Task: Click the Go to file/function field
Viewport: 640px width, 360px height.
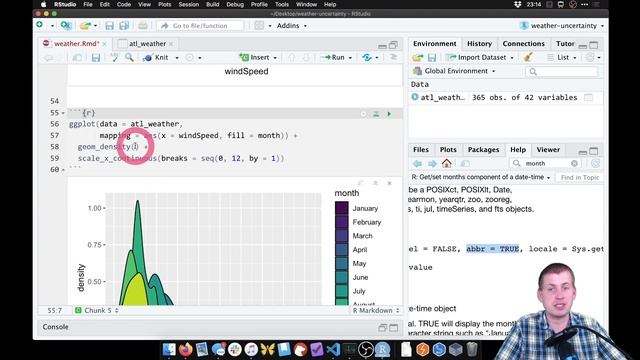Action: tap(200, 26)
